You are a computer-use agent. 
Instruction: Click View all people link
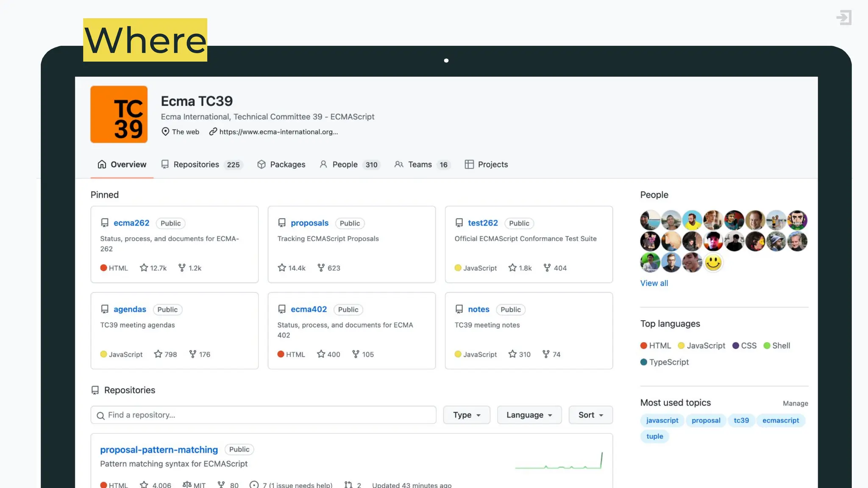click(x=654, y=283)
